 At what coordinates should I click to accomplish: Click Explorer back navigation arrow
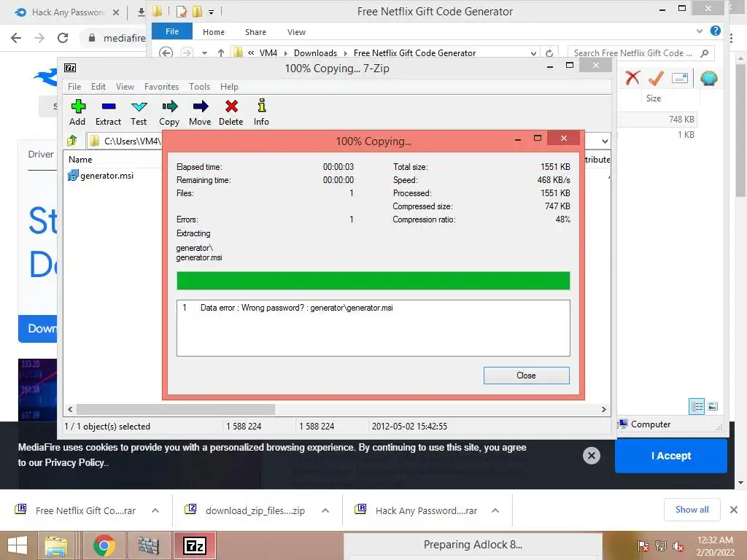click(166, 52)
